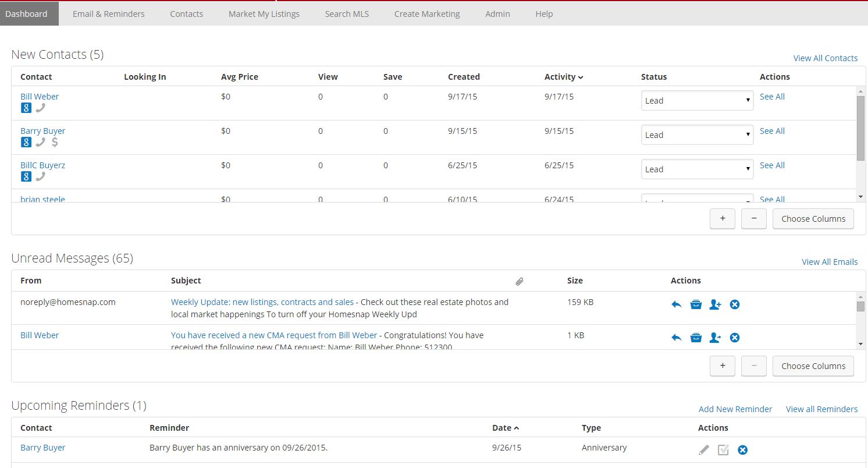Sort contacts by the Activity column
Viewport: 868px width, 468px height.
564,77
